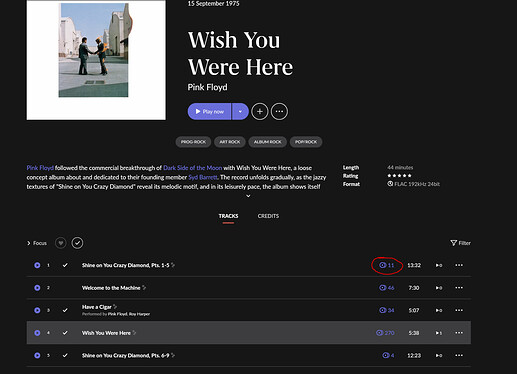
Task: Select the ALBUM ROCK genre tag
Action: [x=267, y=142]
